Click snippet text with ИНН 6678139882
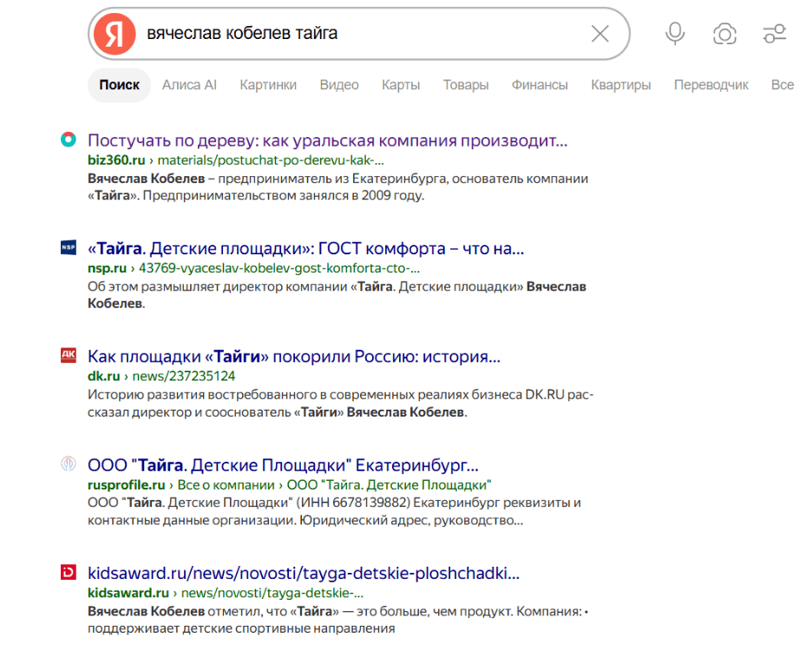The width and height of the screenshot is (812, 657). (x=334, y=511)
